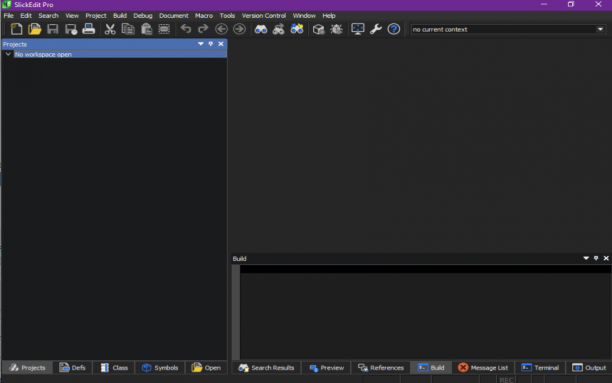
Task: Switch to the Open tab
Action: click(x=206, y=367)
